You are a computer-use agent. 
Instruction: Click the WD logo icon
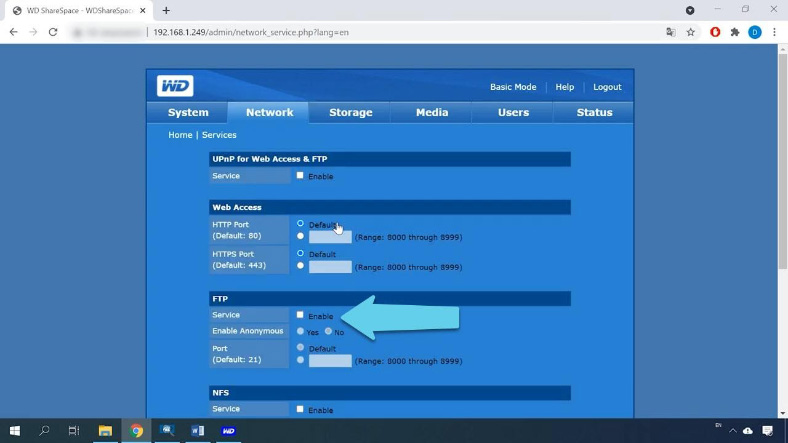[x=175, y=86]
